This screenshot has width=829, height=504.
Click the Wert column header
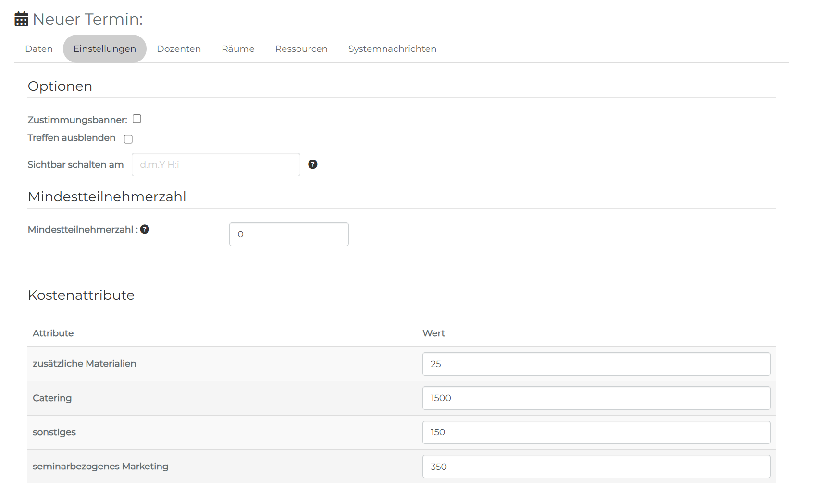433,333
